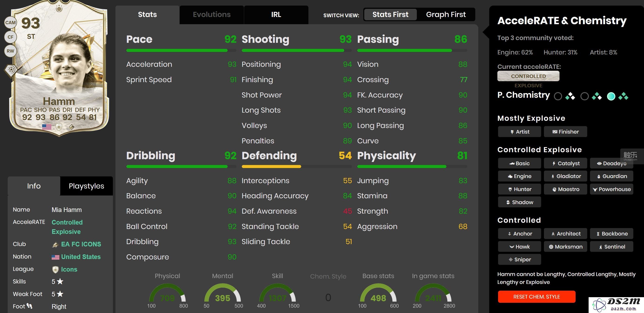Image resolution: width=644 pixels, height=313 pixels.
Task: Select the filled third P. Chemistry circle
Action: [x=611, y=96]
